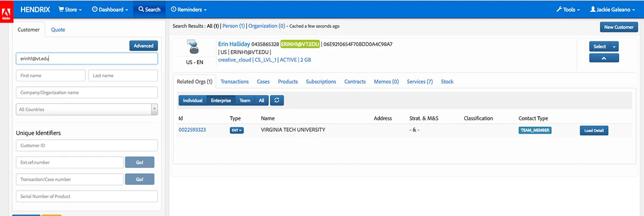Click the New Customer button

(x=618, y=27)
